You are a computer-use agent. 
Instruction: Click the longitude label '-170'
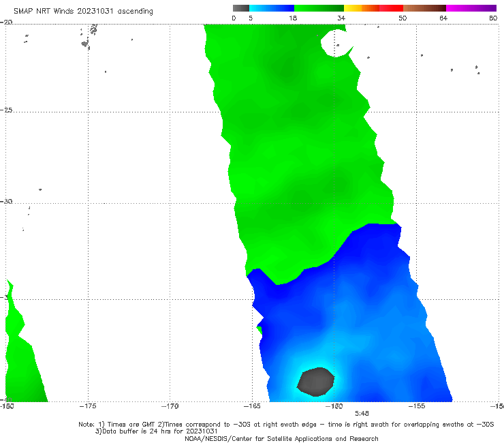coord(170,406)
